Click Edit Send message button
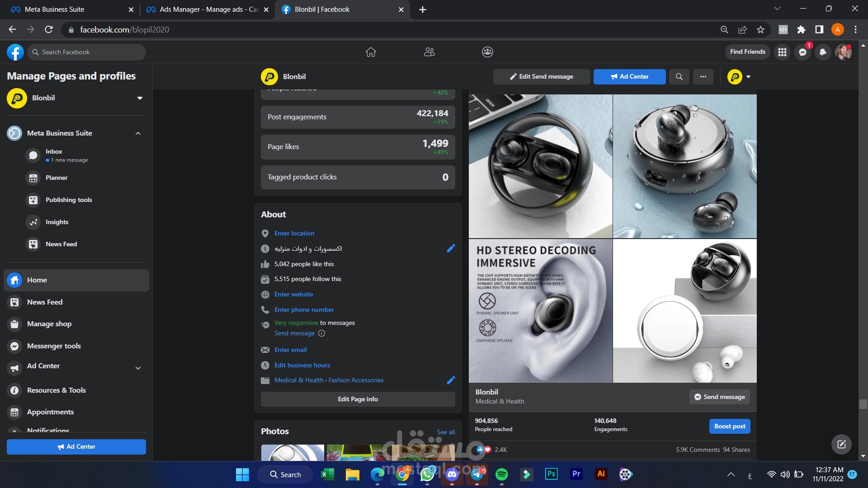The height and width of the screenshot is (488, 868). point(542,77)
